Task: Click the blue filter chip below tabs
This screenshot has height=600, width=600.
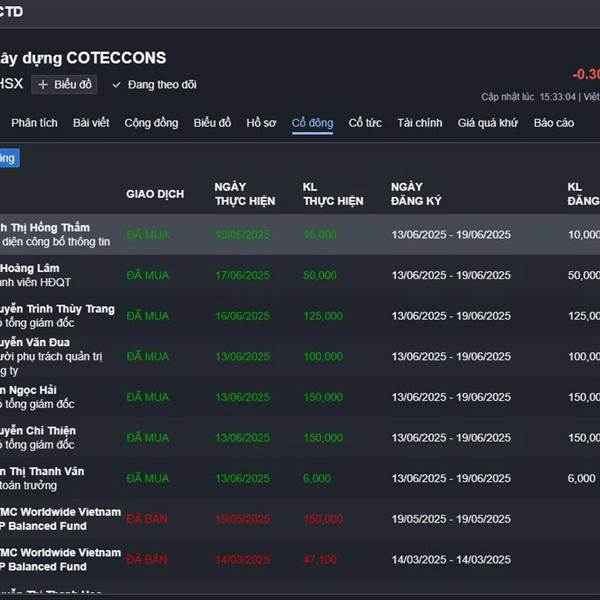Action: click(x=9, y=158)
